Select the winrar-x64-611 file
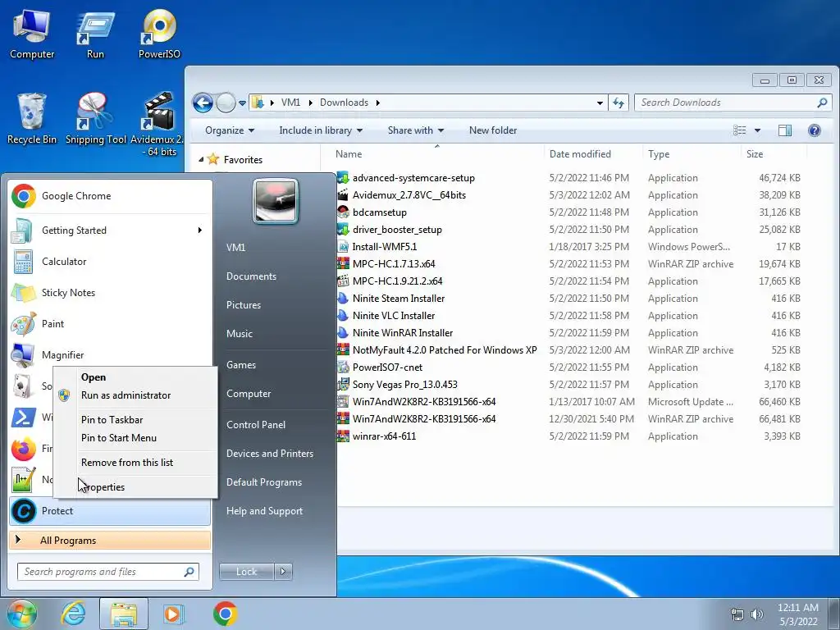 tap(384, 436)
